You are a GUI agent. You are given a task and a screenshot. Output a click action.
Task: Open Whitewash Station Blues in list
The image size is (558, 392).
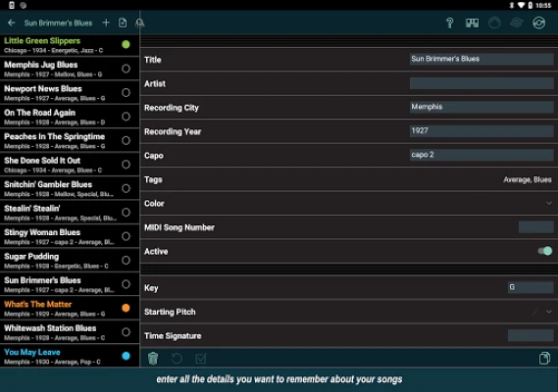(70, 332)
